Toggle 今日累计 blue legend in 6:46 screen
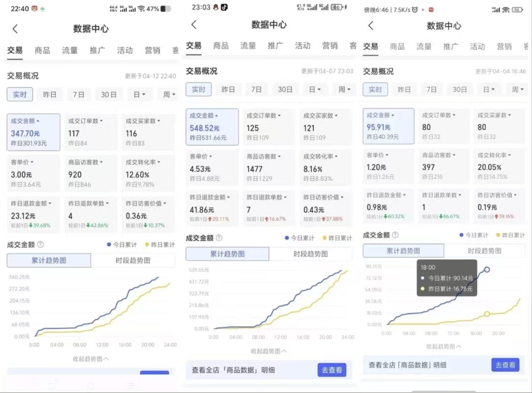The height and width of the screenshot is (393, 532). 474,235
